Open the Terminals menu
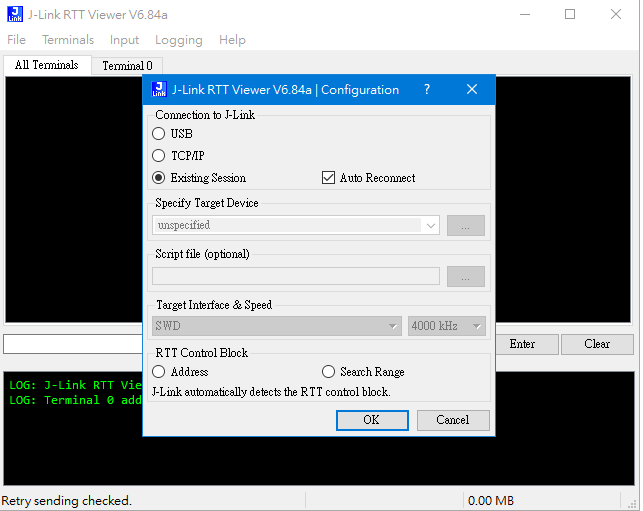Viewport: 643px width, 511px height. [68, 40]
